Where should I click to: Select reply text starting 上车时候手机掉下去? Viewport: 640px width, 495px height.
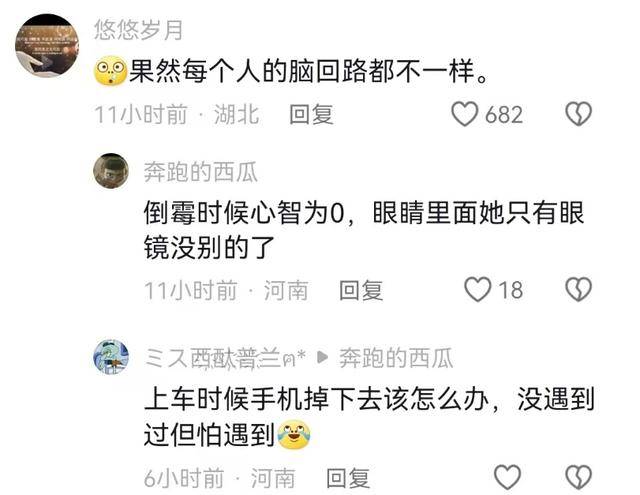(369, 417)
